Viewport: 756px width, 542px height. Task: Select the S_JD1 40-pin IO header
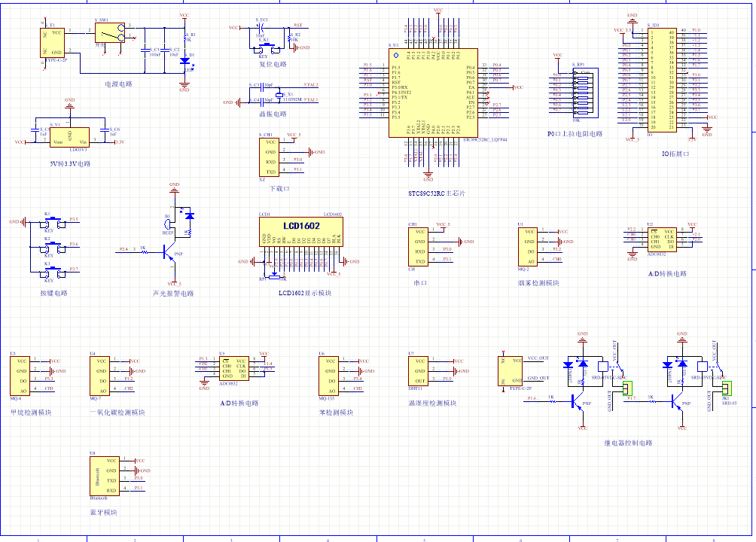[662, 81]
